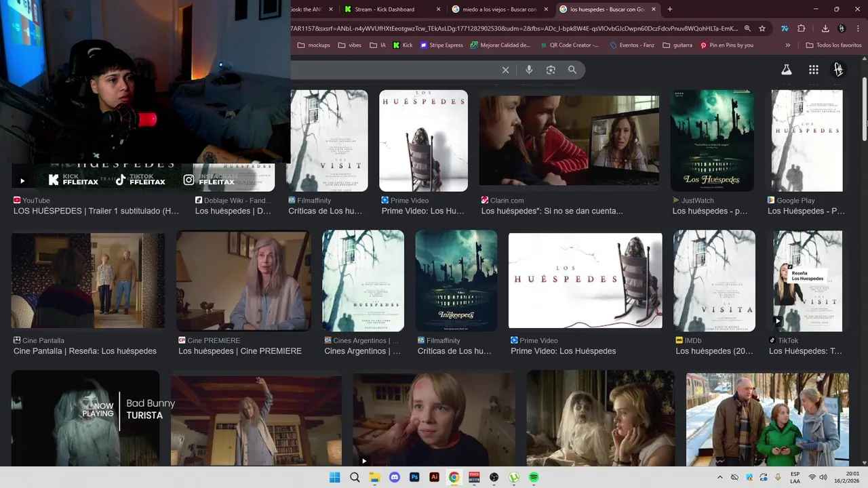The width and height of the screenshot is (868, 488).
Task: Bookmark this page with the star
Action: (x=762, y=28)
